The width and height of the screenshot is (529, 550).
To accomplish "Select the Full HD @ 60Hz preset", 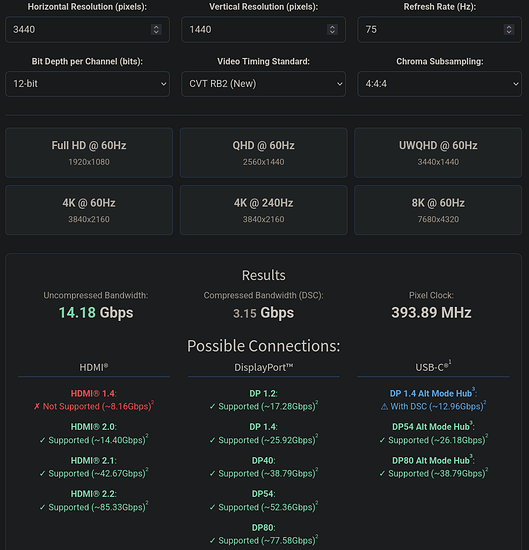I will (89, 153).
